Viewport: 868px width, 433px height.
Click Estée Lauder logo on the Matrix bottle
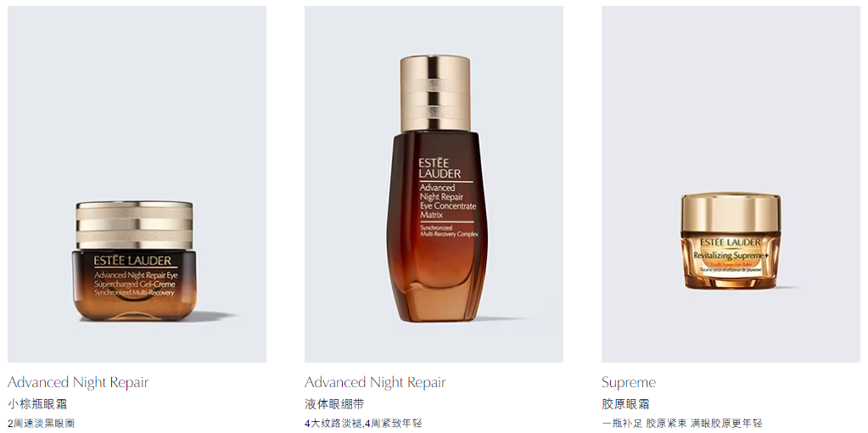[x=440, y=168]
